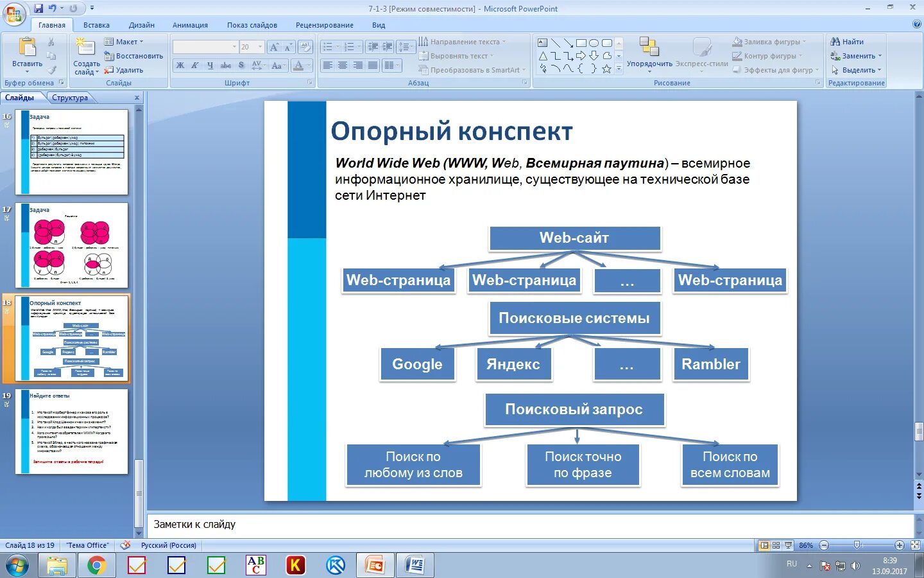Run spell check from status bar icon
The width and height of the screenshot is (924, 578).
coord(126,545)
